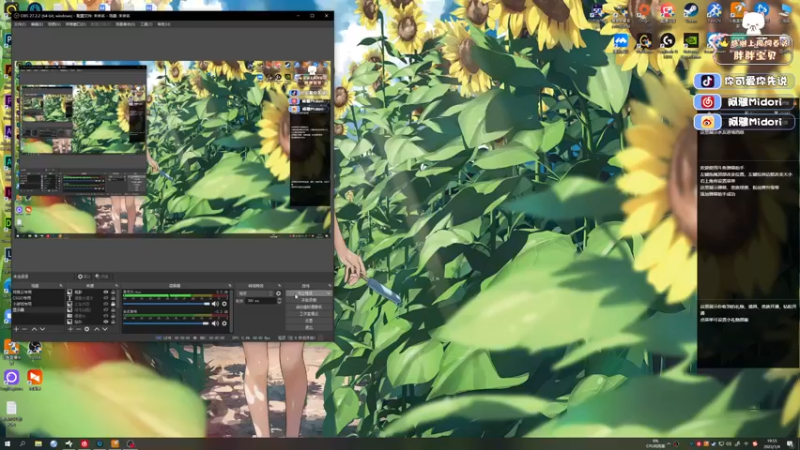Open settings gear for the first mixer channel

pyautogui.click(x=224, y=304)
